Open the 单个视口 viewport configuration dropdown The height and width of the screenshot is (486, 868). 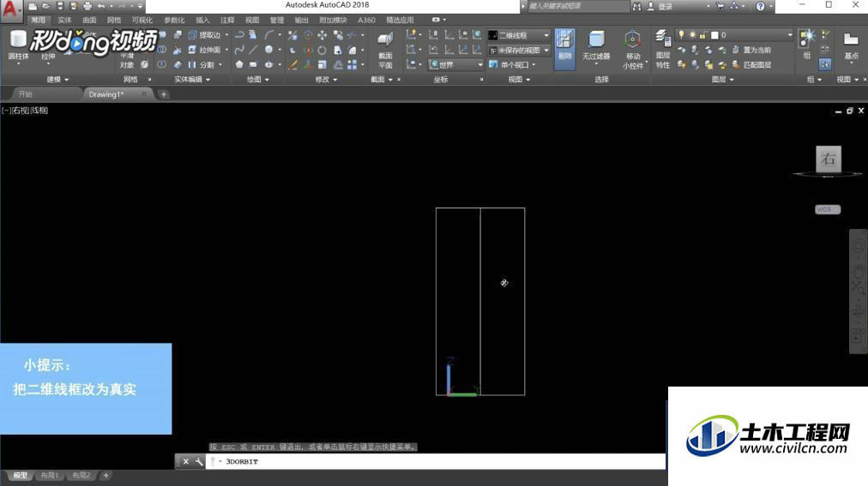tap(513, 64)
